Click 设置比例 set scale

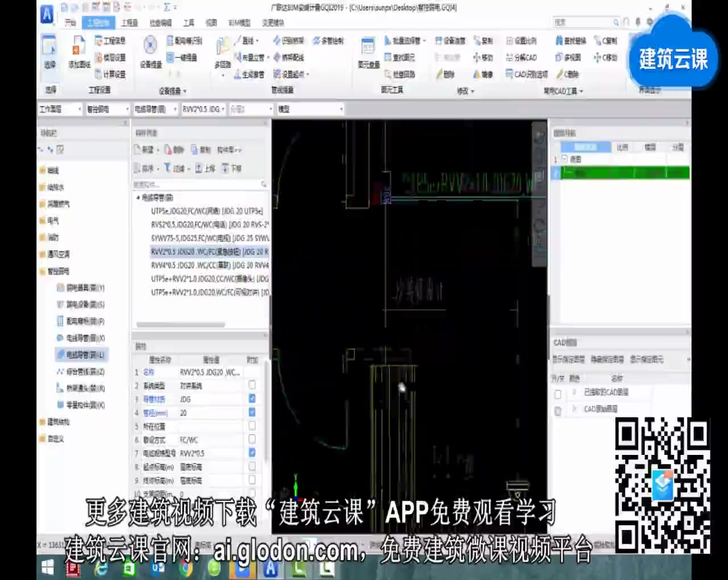(x=521, y=41)
